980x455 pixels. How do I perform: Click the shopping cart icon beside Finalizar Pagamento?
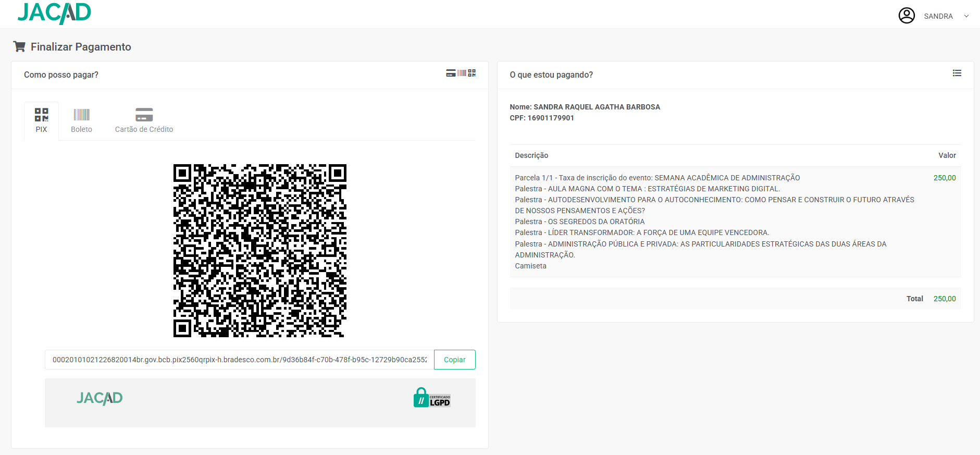[x=19, y=46]
